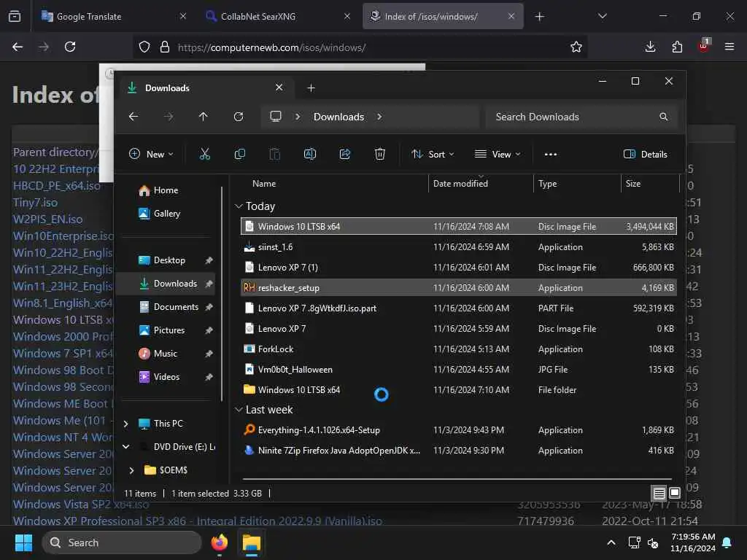Open the See more three-dots menu
Screen dimensions: 747x560
551,155
